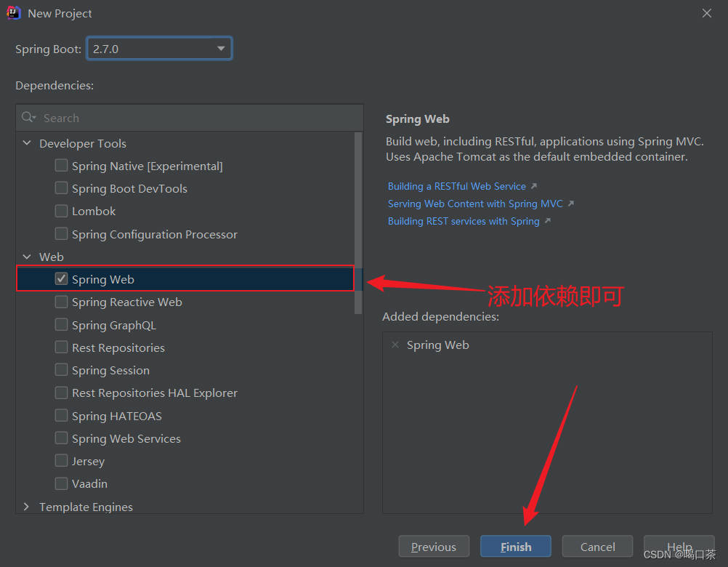Click the Previous button

tap(434, 547)
